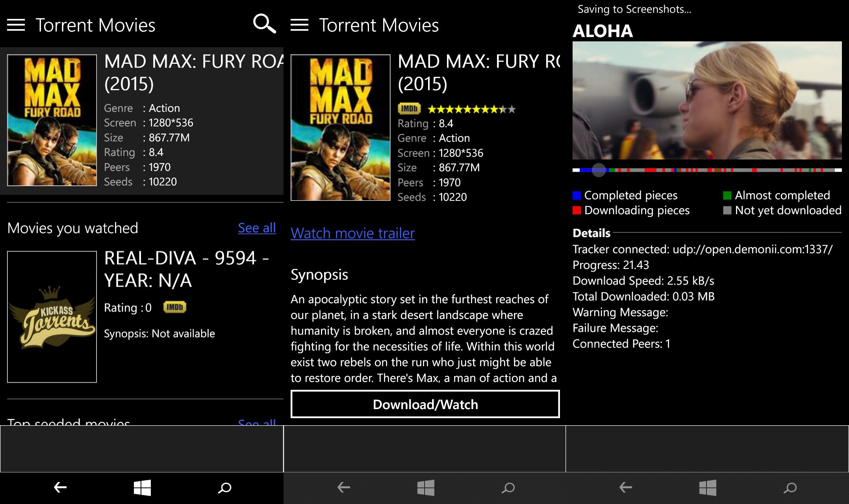
Task: Open Mad Max poster in left list
Action: pyautogui.click(x=52, y=120)
